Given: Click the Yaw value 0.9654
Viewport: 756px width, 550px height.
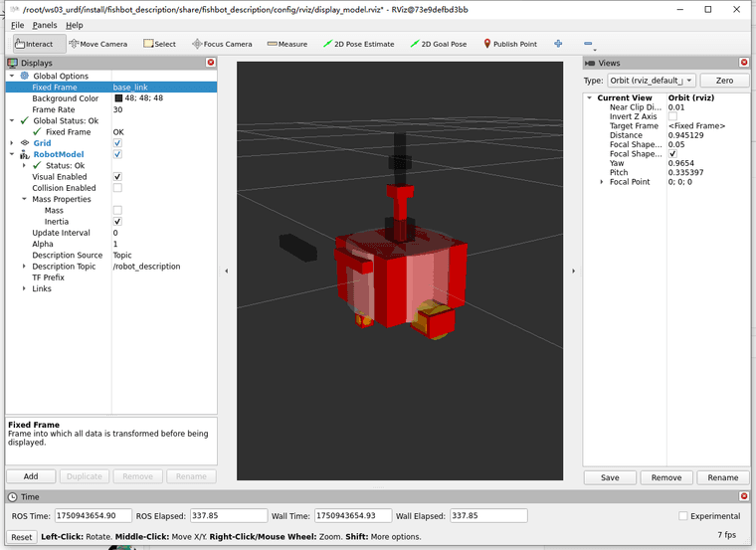Looking at the screenshot, I should pos(680,163).
